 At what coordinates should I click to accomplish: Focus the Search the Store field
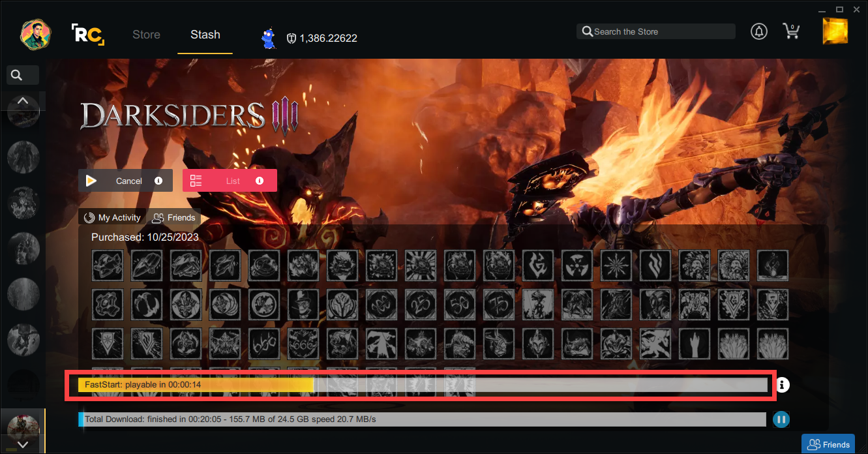656,31
